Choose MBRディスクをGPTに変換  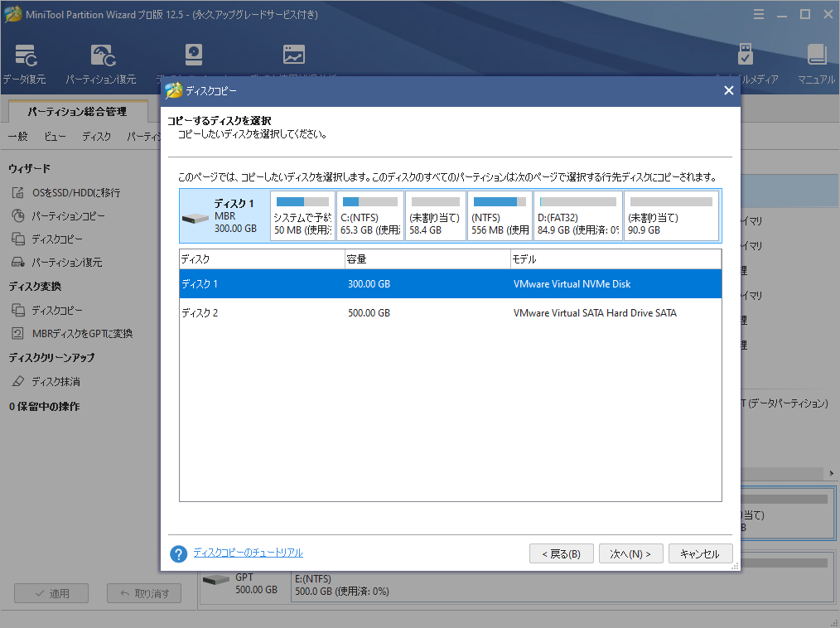83,333
